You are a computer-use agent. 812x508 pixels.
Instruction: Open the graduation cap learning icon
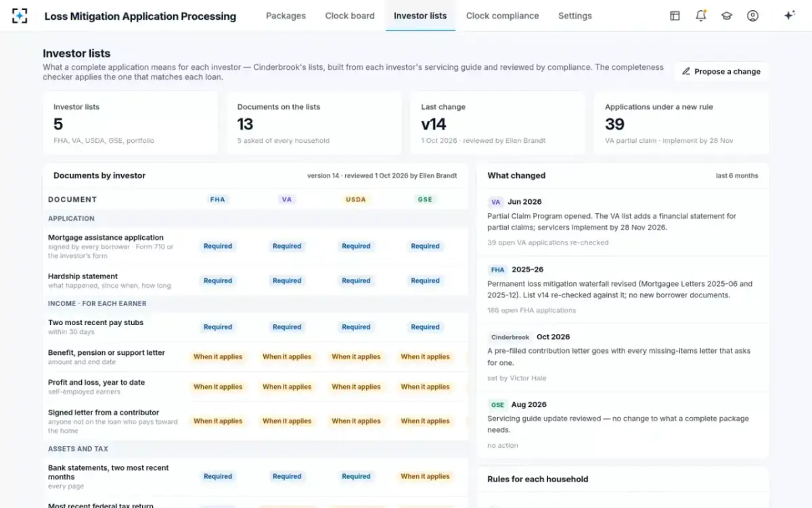[727, 16]
